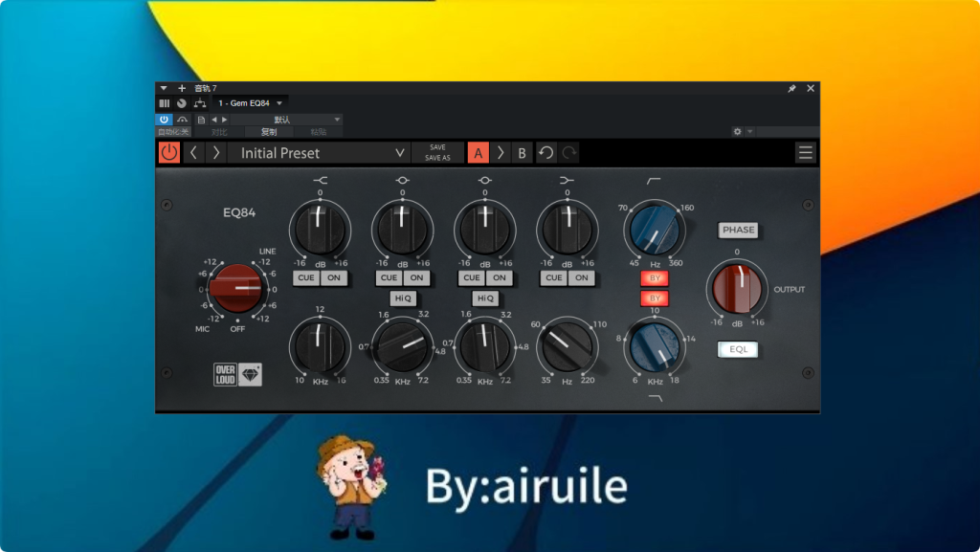
Task: Click the 自动化:关 automation button
Action: tap(173, 132)
